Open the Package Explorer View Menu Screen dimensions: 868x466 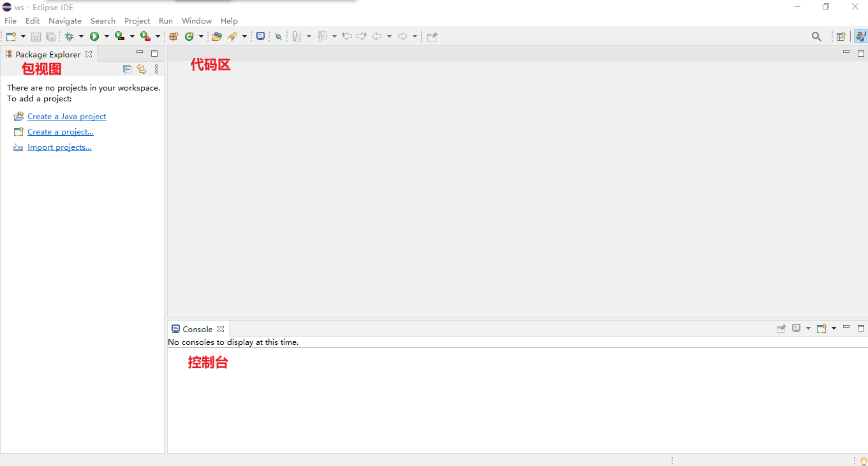[x=156, y=69]
